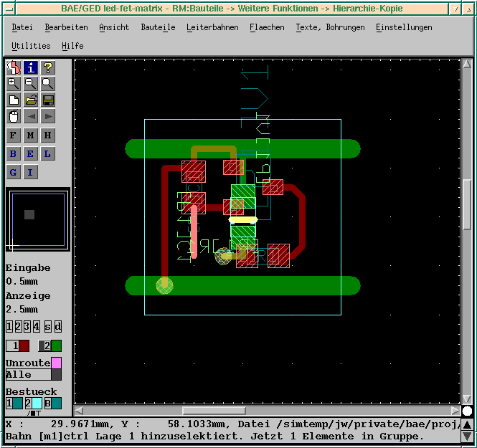Click the yellow question mark help icon
This screenshot has height=448, width=477.
point(48,67)
